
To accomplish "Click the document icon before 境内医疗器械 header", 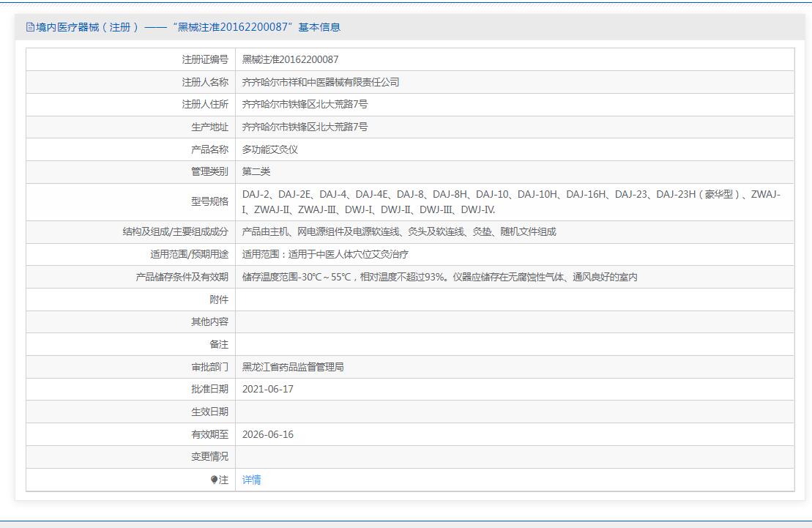I will click(x=30, y=27).
